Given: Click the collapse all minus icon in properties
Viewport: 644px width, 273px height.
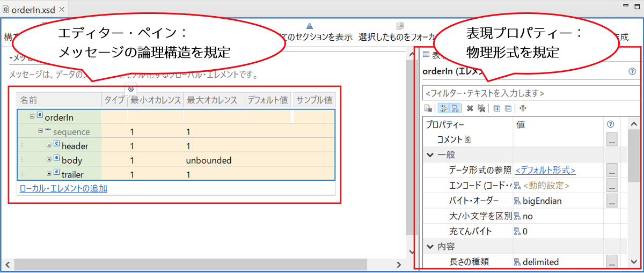Looking at the screenshot, I should point(508,108).
